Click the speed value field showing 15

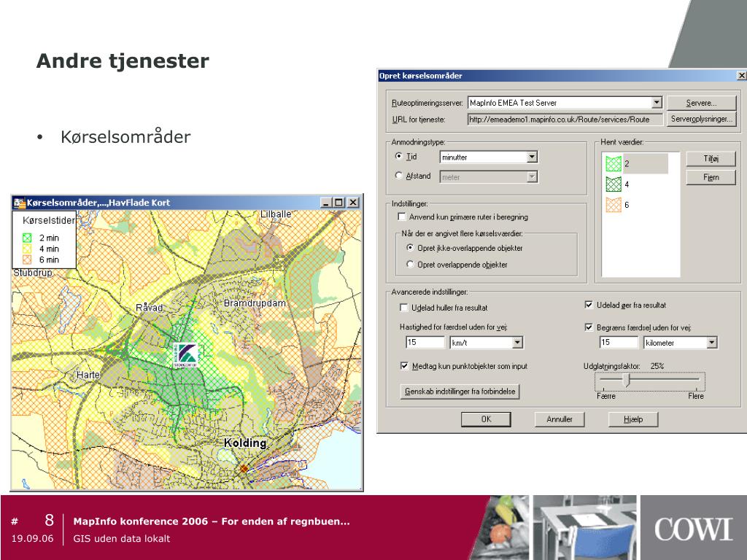point(425,343)
